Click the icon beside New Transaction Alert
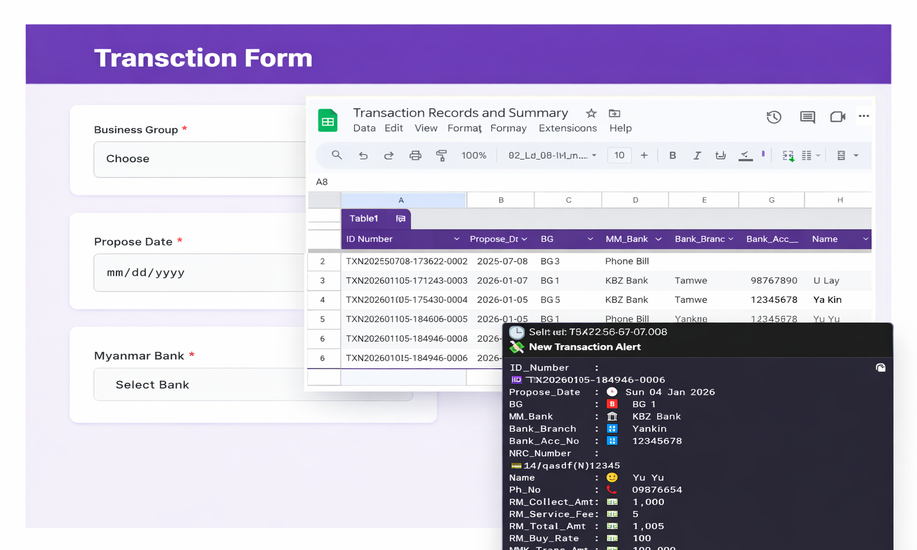Image resolution: width=917 pixels, height=550 pixels. coord(516,347)
